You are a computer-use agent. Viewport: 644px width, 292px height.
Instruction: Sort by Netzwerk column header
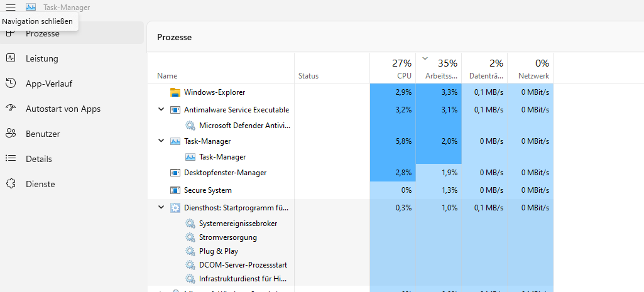point(531,68)
